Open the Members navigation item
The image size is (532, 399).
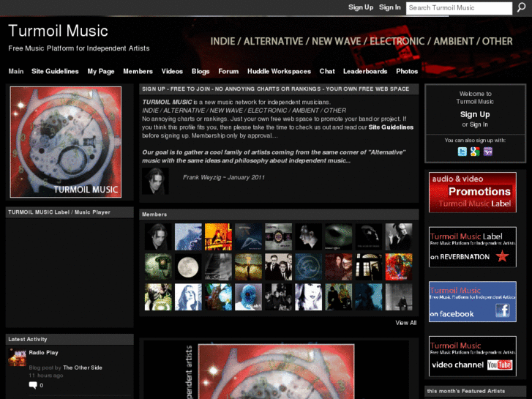138,71
